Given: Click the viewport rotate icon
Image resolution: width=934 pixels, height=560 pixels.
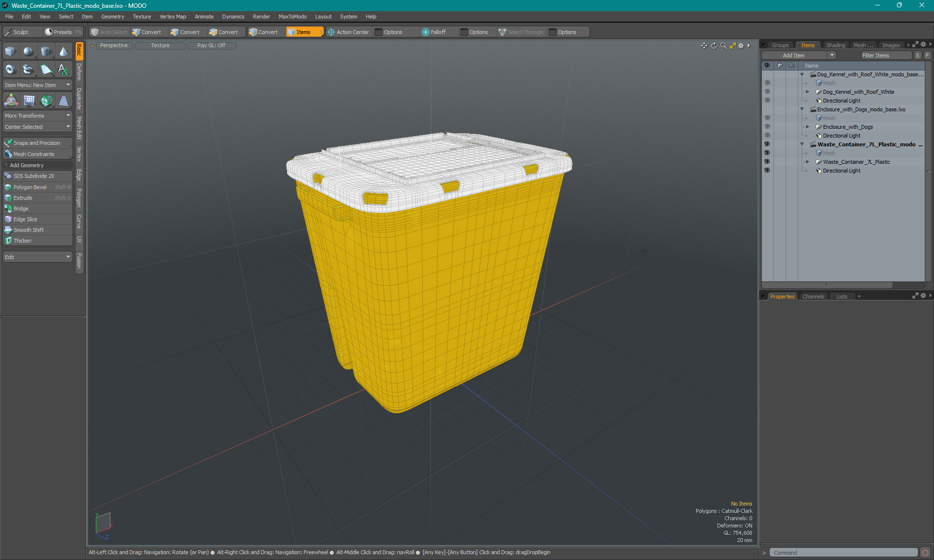Looking at the screenshot, I should [714, 46].
